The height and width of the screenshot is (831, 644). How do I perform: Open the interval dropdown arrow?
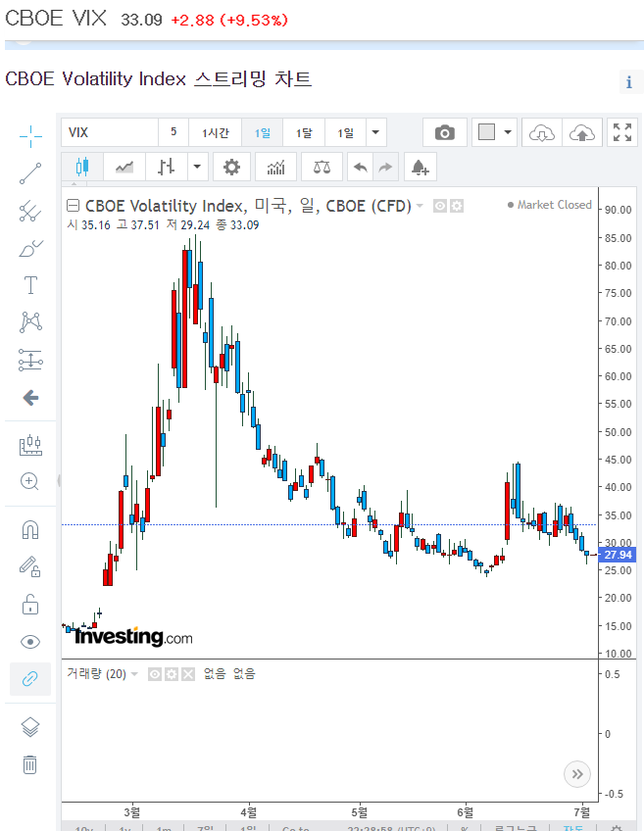375,132
